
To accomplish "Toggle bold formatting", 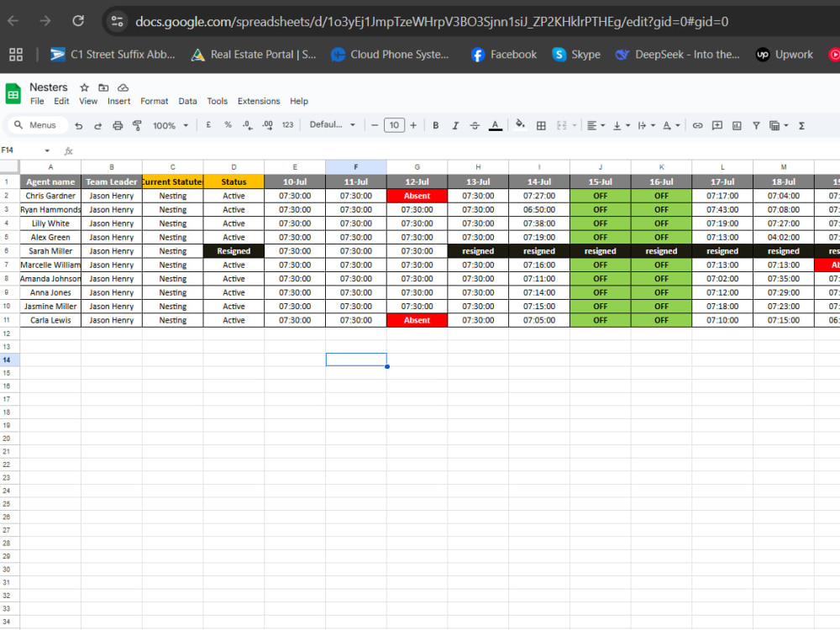I will coord(435,125).
